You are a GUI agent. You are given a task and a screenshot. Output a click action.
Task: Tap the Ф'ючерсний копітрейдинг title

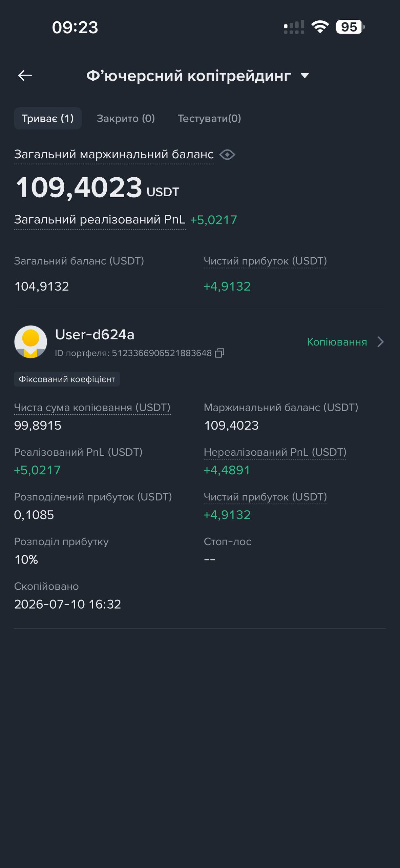click(189, 76)
